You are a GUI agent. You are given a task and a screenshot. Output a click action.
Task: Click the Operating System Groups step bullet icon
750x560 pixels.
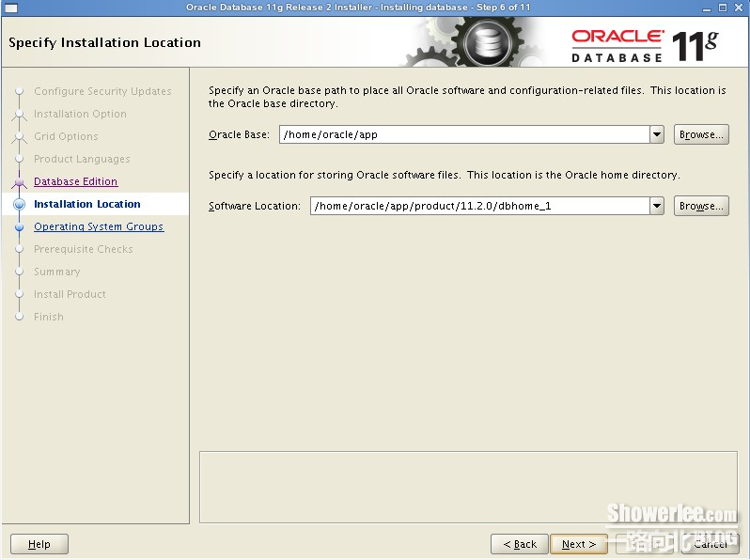19,227
